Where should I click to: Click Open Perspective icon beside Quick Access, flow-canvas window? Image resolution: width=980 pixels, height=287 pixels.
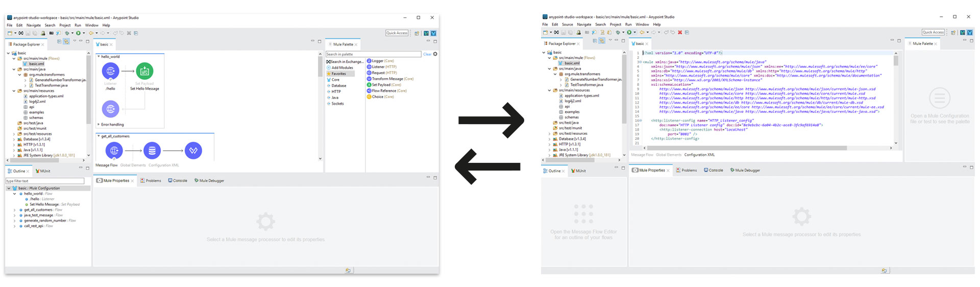(x=417, y=33)
